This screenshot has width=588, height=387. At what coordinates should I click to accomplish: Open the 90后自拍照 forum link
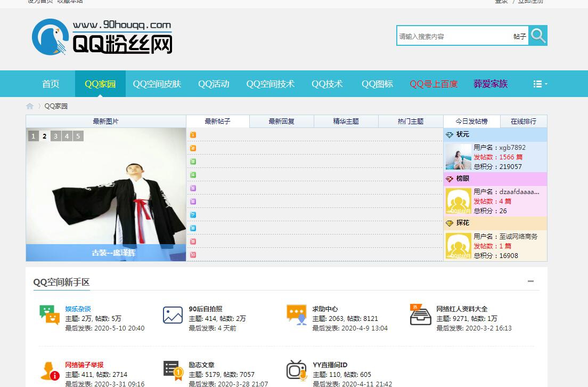coord(206,309)
